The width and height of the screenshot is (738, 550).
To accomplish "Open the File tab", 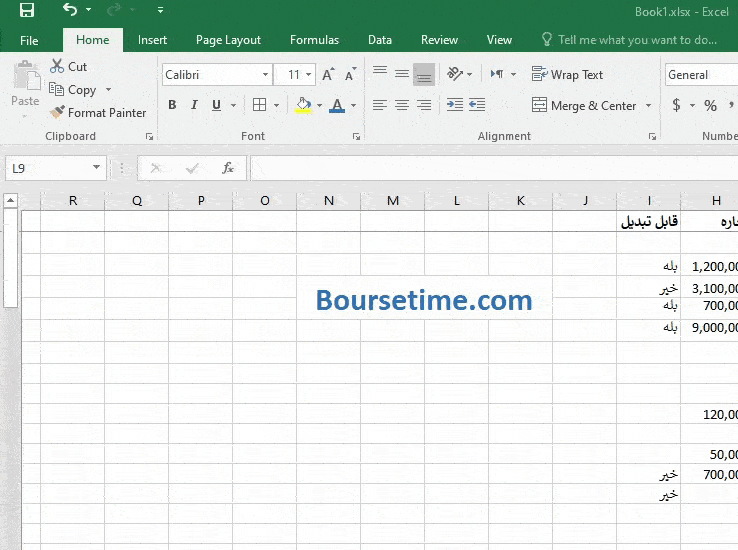I will tap(29, 40).
